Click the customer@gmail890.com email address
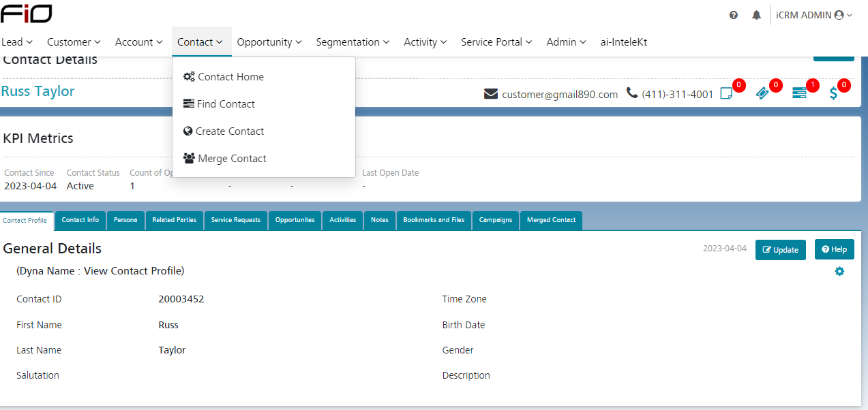This screenshot has height=410, width=868. [559, 94]
